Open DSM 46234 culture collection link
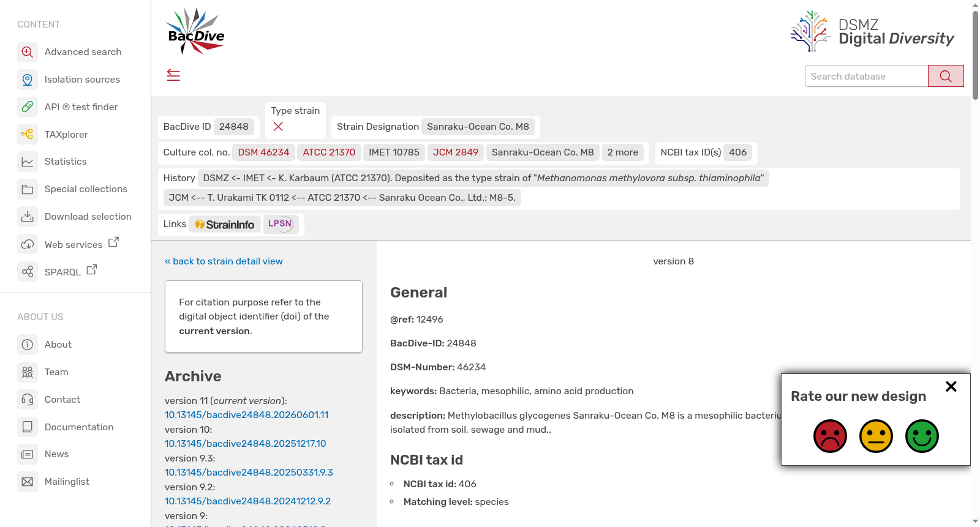 [x=263, y=152]
